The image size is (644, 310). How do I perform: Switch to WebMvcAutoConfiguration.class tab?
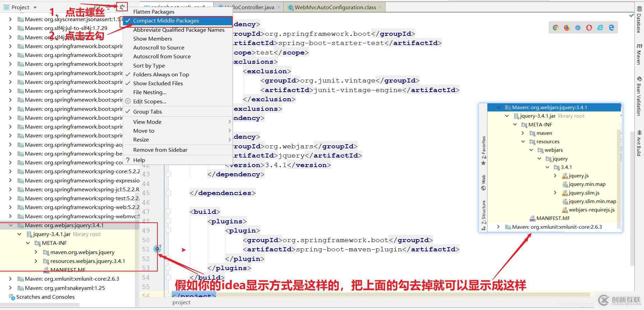pyautogui.click(x=335, y=7)
